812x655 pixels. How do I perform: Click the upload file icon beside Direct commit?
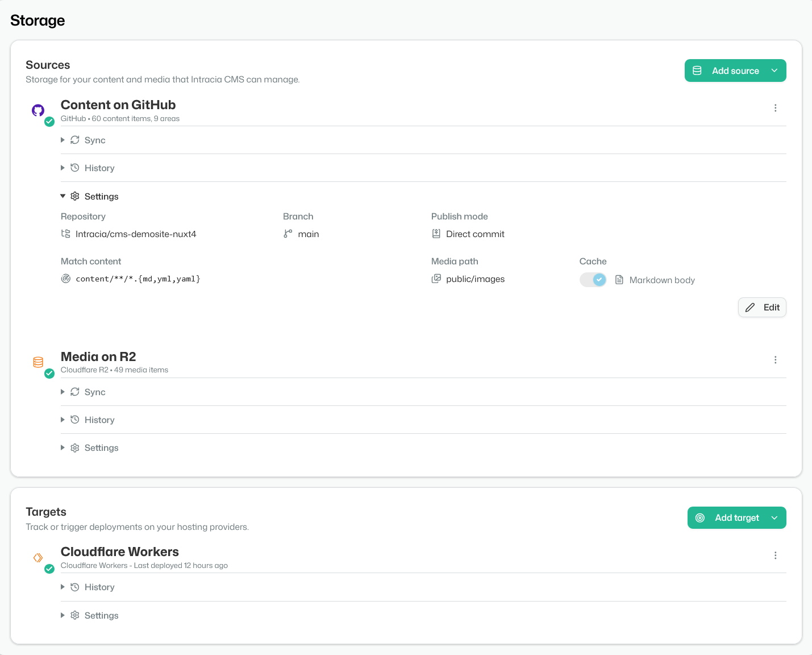point(436,234)
